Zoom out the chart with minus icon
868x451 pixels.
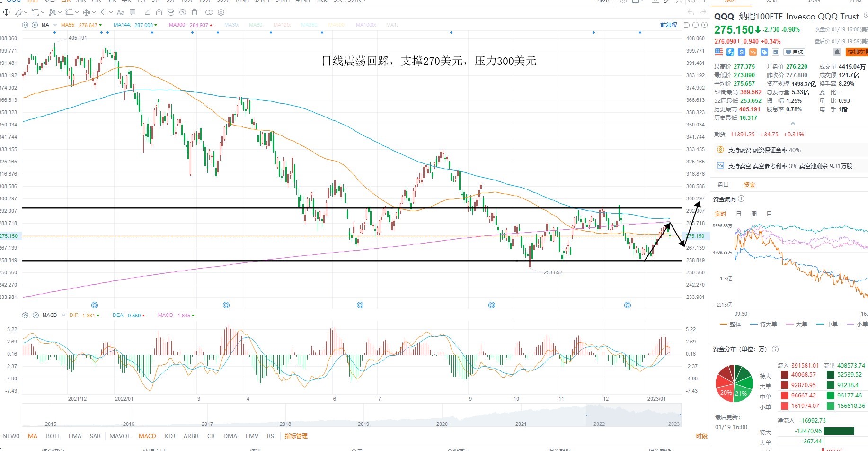(x=696, y=25)
